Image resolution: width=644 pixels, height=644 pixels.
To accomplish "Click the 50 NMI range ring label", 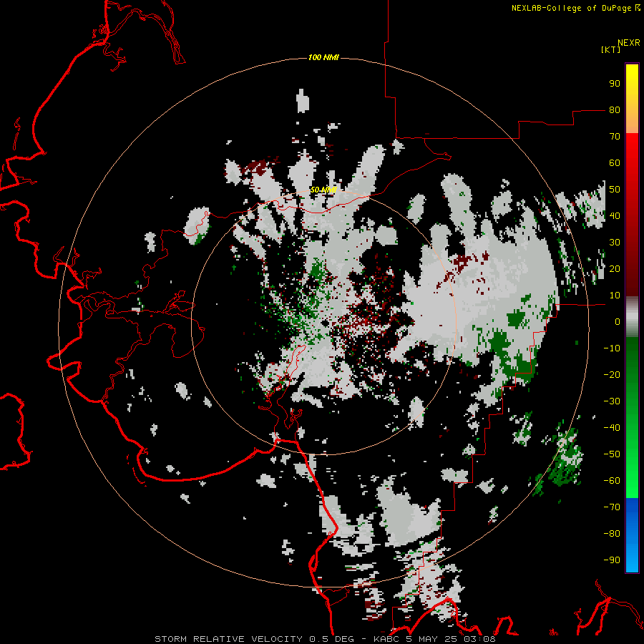I will click(323, 190).
